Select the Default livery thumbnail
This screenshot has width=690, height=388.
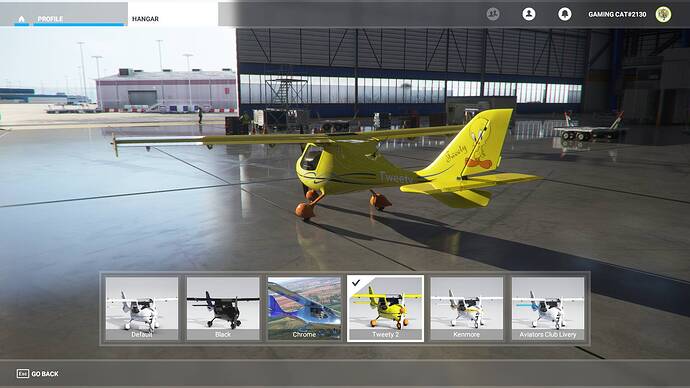pos(142,308)
